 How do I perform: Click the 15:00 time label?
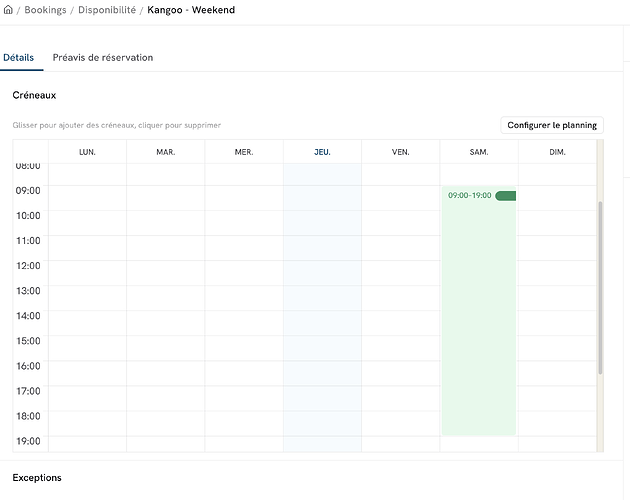(28, 341)
